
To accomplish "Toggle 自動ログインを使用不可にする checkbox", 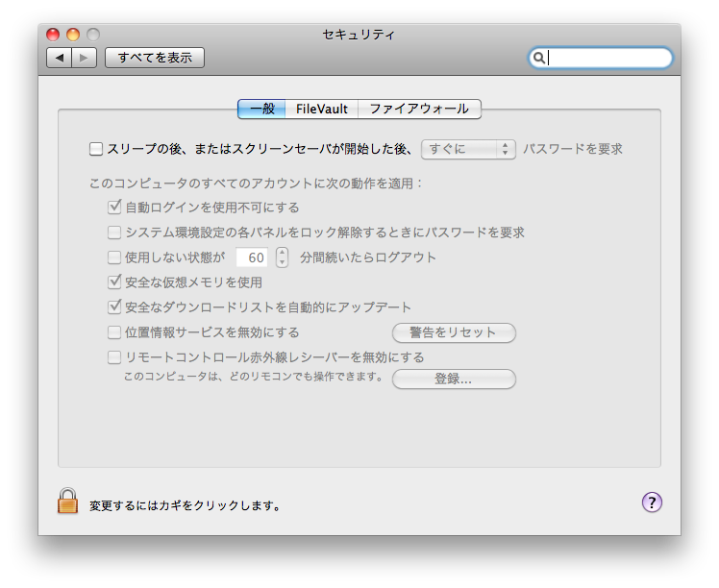I will 114,208.
